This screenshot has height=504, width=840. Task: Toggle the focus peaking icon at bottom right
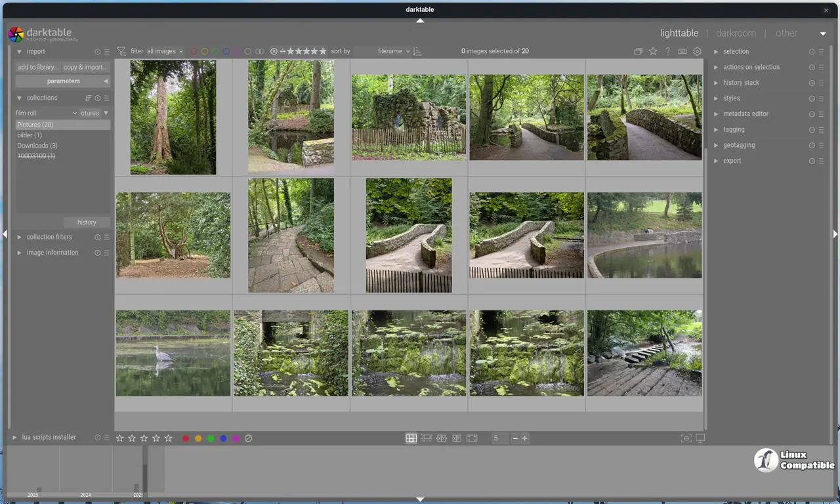[686, 438]
